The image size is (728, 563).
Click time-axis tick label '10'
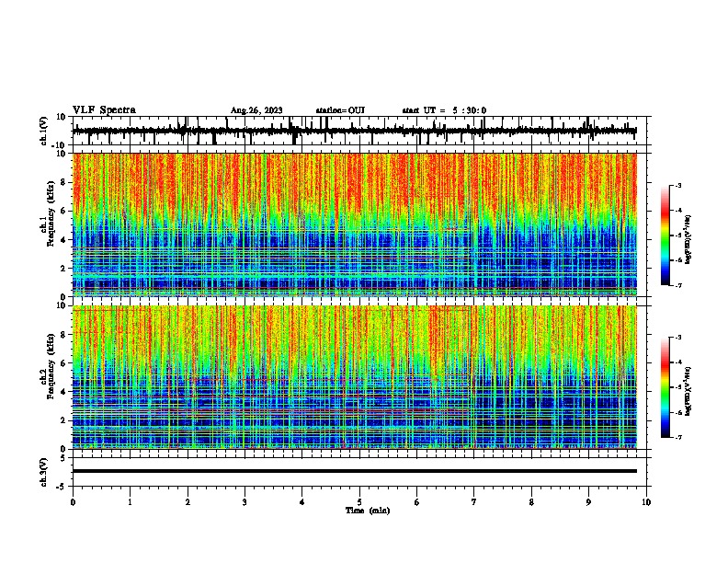pyautogui.click(x=646, y=502)
